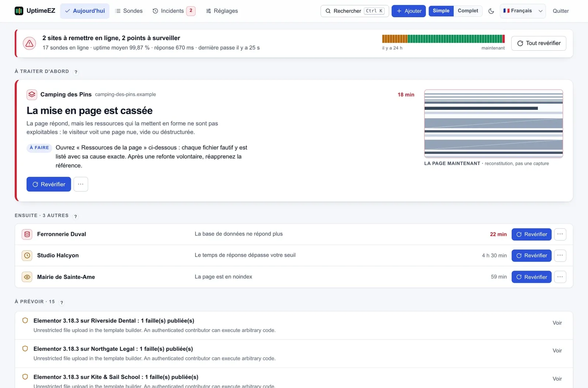Image resolution: width=588 pixels, height=388 pixels.
Task: Open the Français language dropdown
Action: point(523,11)
